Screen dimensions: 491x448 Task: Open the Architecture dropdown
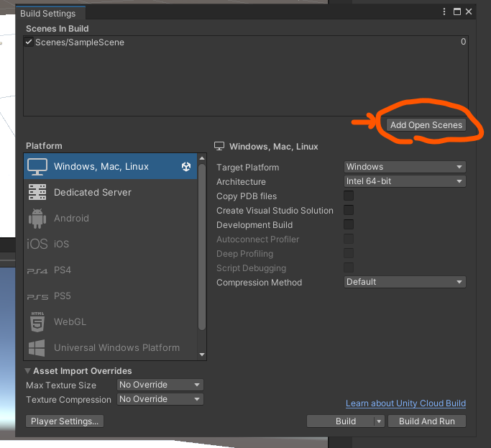pos(405,181)
